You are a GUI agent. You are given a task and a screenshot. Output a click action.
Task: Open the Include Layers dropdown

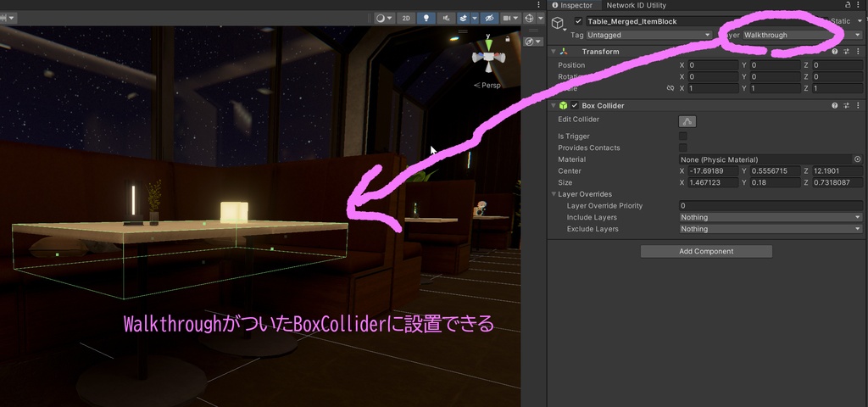(771, 217)
